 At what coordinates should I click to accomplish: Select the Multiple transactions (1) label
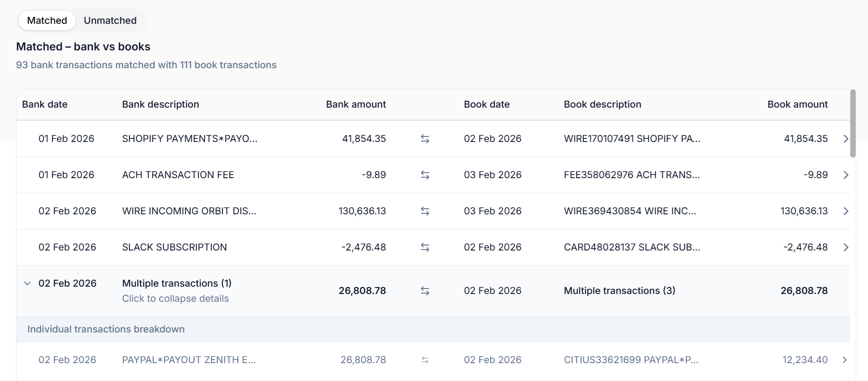pyautogui.click(x=177, y=283)
